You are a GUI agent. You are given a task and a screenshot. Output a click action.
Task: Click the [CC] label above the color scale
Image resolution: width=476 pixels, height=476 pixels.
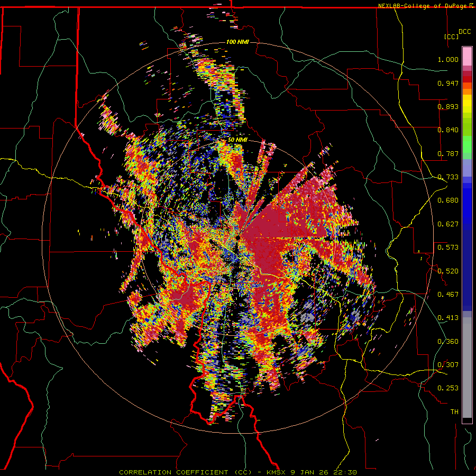tap(452, 36)
